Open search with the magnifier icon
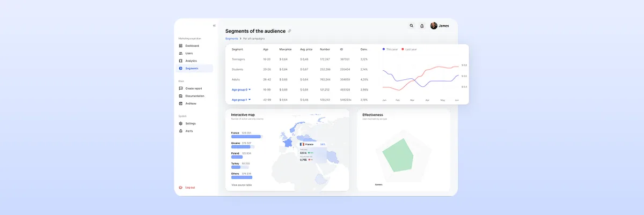Screen dimensions: 644x215 point(412,26)
